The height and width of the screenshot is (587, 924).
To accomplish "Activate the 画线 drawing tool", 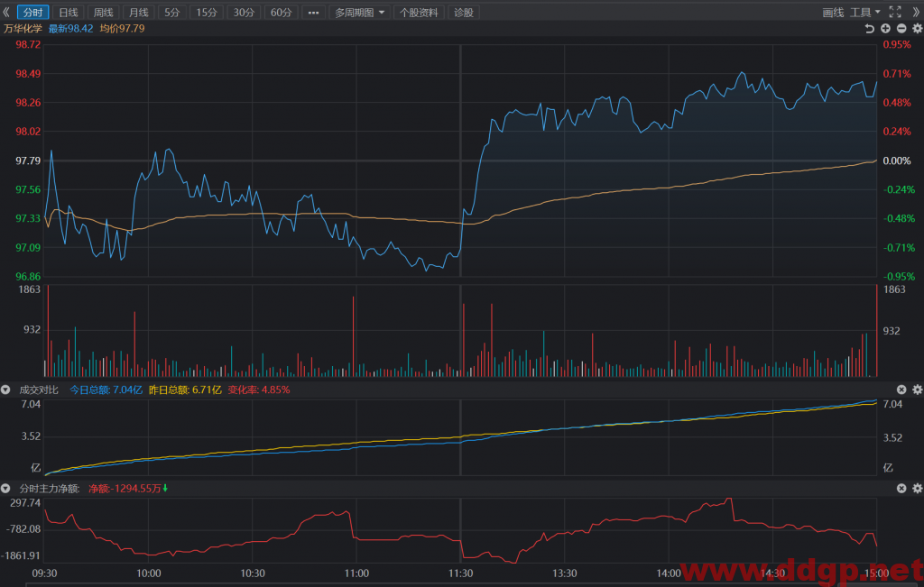I will [x=833, y=13].
